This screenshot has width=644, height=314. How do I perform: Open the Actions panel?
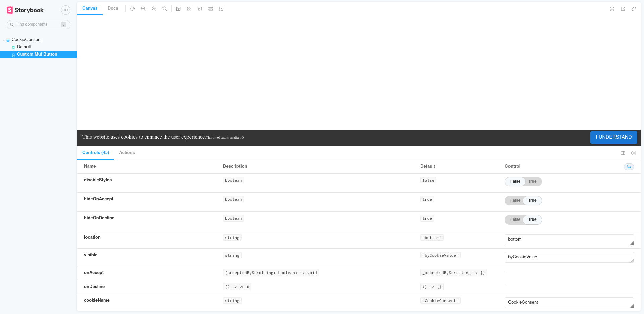[x=127, y=152]
